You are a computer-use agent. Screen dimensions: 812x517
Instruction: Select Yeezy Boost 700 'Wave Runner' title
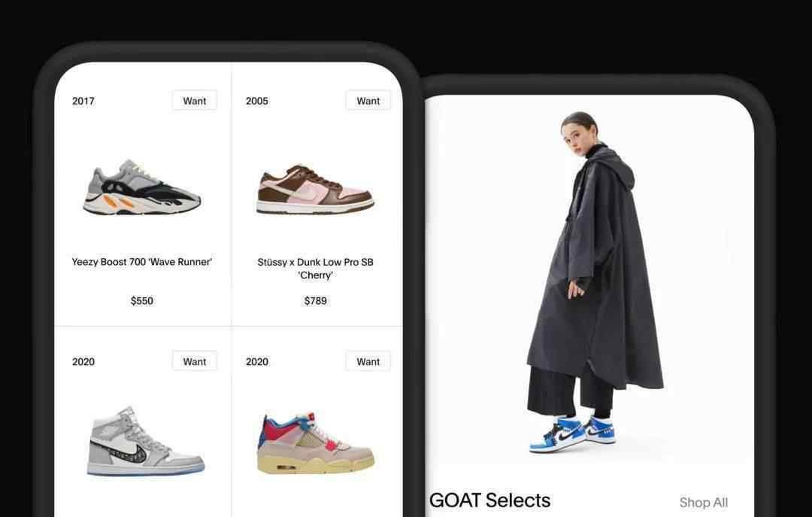142,262
